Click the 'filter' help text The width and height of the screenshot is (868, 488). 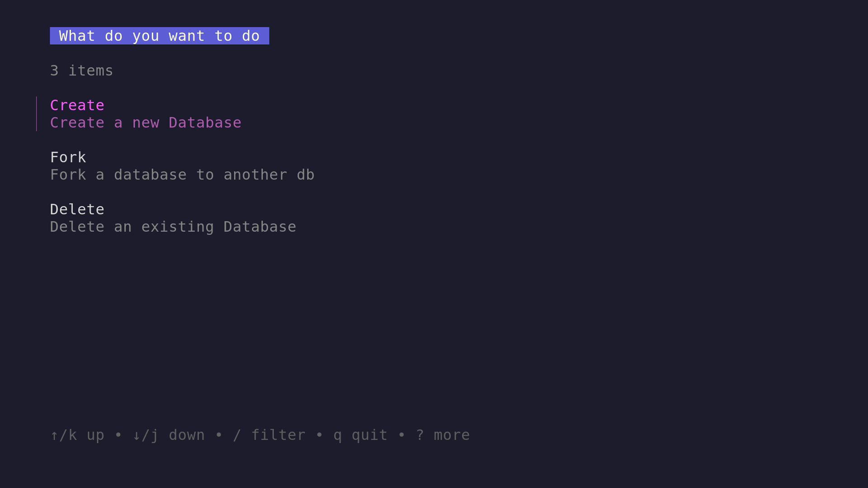(x=278, y=435)
